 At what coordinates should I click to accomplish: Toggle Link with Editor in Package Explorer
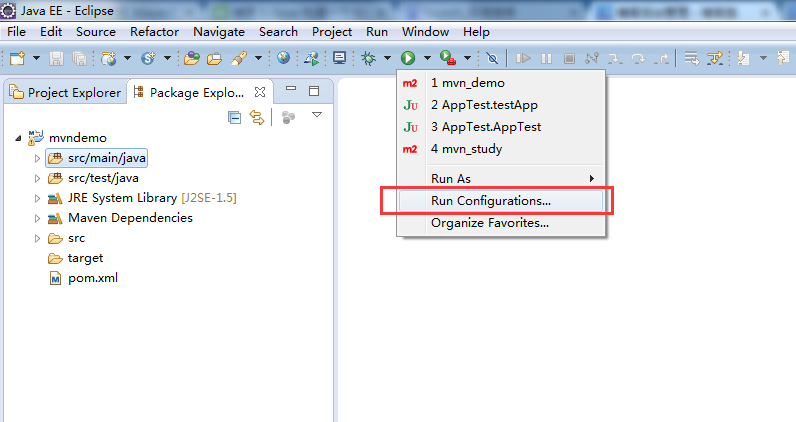click(257, 118)
